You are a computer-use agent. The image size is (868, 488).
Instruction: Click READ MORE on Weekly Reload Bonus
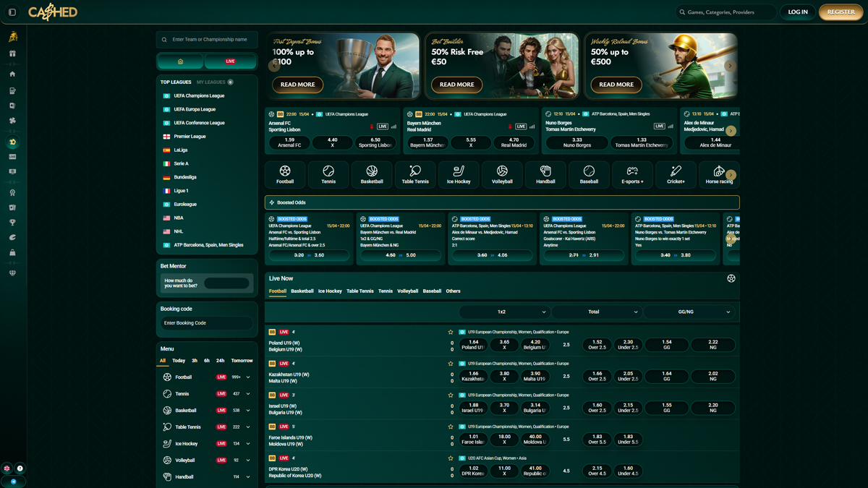[616, 85]
